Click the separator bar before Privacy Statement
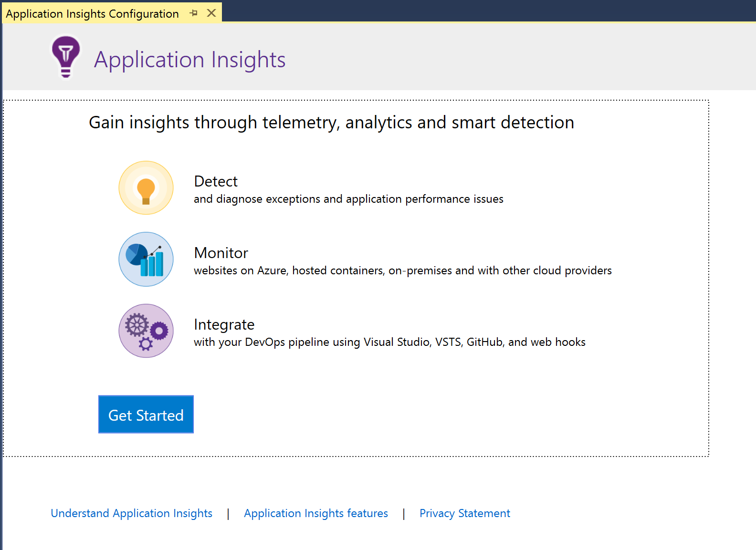 [404, 514]
